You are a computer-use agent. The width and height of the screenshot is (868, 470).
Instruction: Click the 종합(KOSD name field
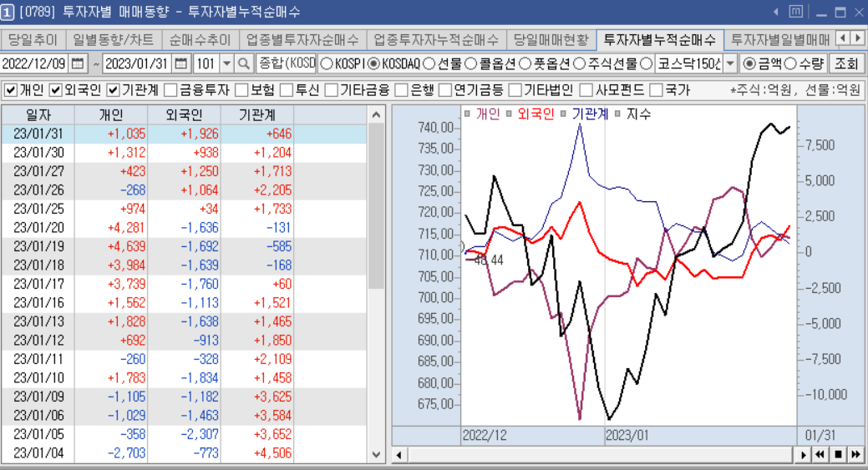coord(287,64)
